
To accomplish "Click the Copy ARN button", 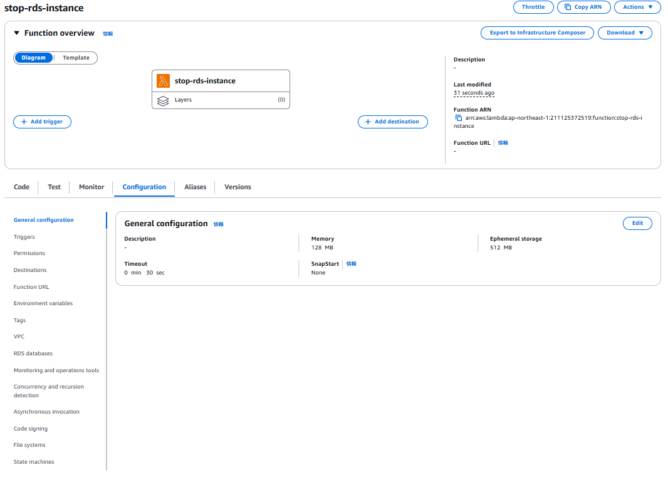I will pyautogui.click(x=584, y=7).
